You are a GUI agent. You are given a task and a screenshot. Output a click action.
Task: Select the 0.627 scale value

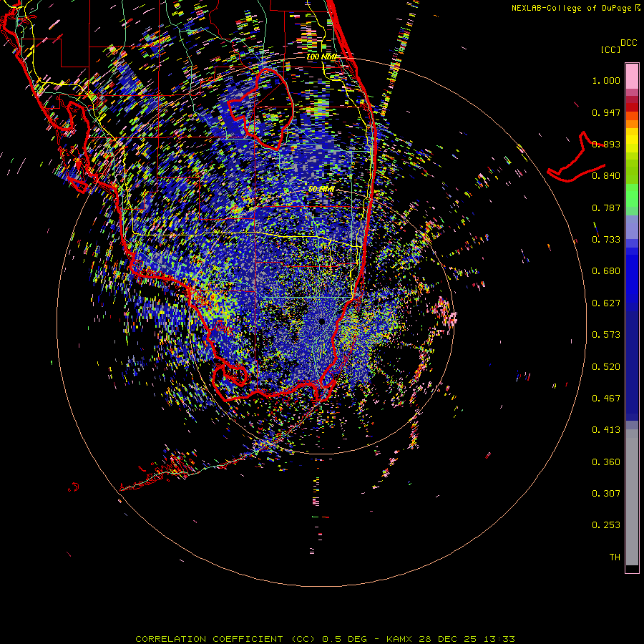coord(606,303)
